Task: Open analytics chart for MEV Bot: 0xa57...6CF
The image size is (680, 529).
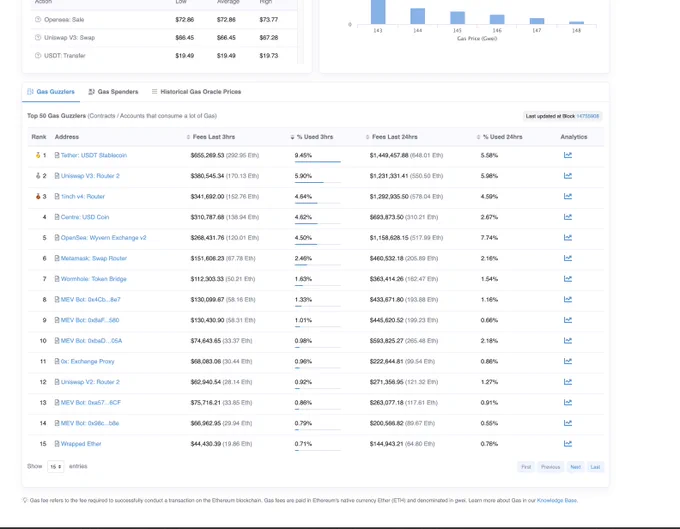Action: point(568,402)
